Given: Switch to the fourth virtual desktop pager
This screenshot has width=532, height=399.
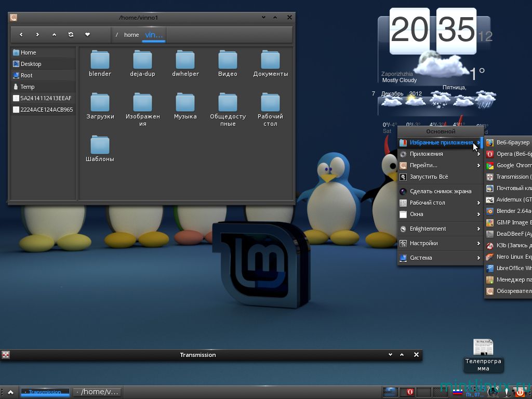Looking at the screenshot, I should [441, 392].
